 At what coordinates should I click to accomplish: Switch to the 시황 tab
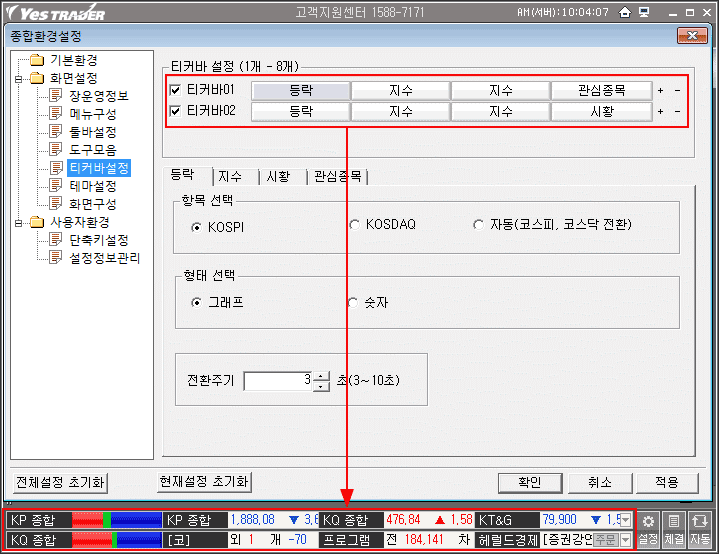point(277,176)
